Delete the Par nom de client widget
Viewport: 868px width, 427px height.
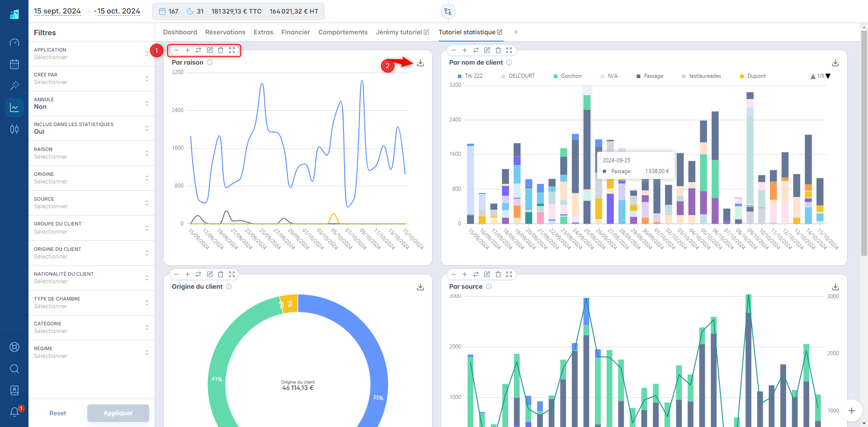point(498,50)
